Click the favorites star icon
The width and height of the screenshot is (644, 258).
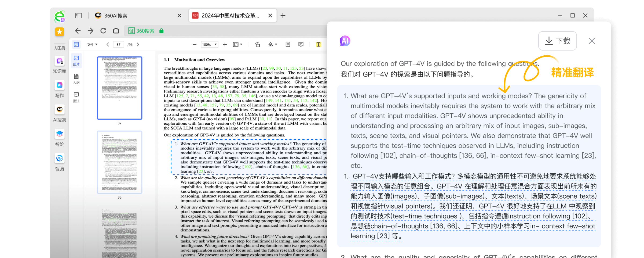click(60, 32)
